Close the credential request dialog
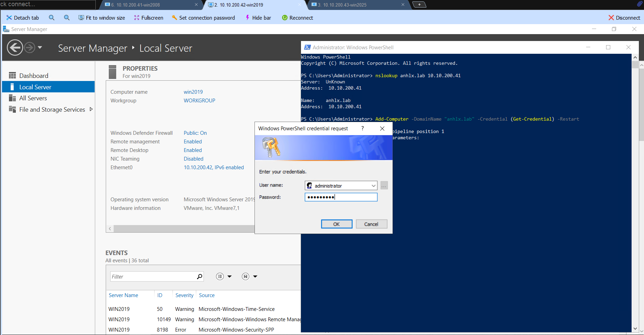The width and height of the screenshot is (644, 335). 382,129
